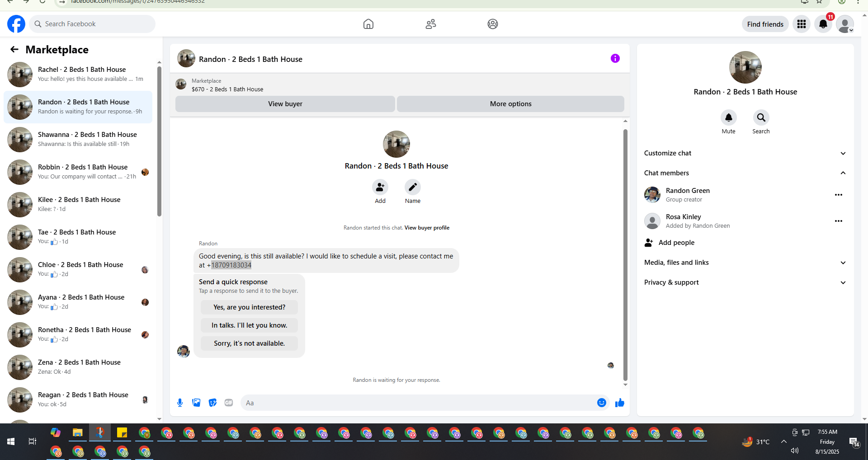Screen dimensions: 868x460
Task: Send a thumbs-up like
Action: [x=620, y=403]
